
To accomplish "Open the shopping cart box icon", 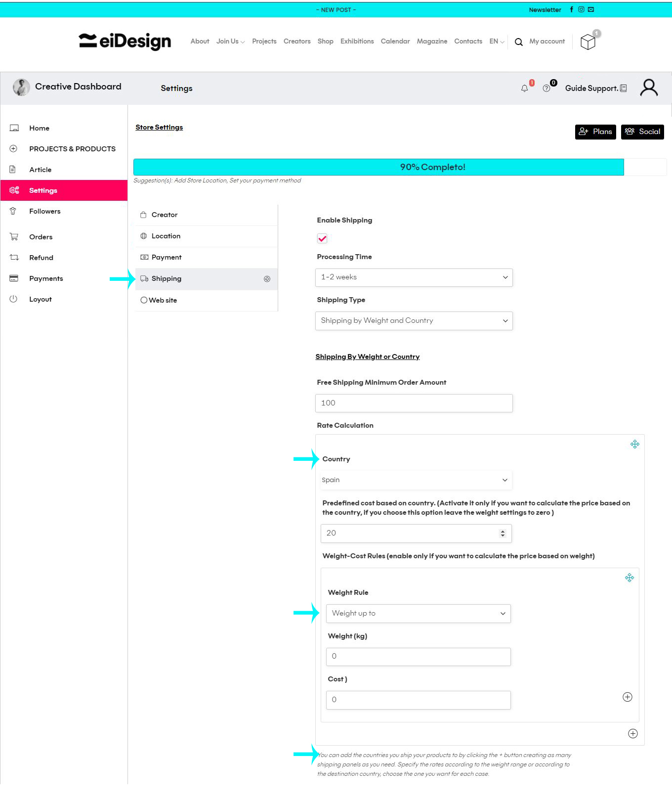I will pyautogui.click(x=588, y=42).
